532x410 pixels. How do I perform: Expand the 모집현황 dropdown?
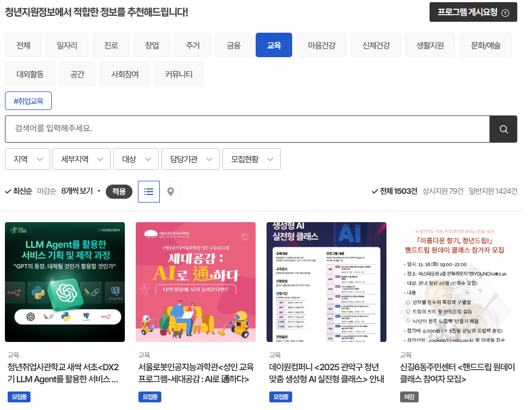[251, 159]
